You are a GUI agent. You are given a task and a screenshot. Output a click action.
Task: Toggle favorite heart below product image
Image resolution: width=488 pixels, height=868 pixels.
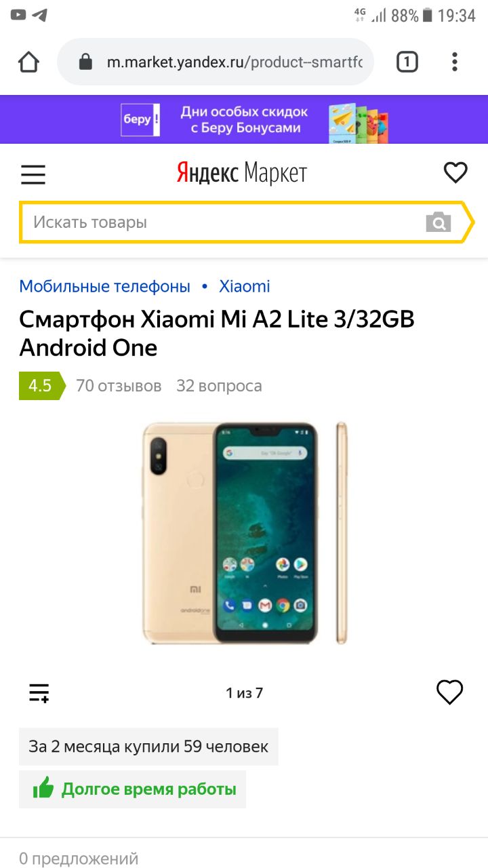[x=449, y=692]
